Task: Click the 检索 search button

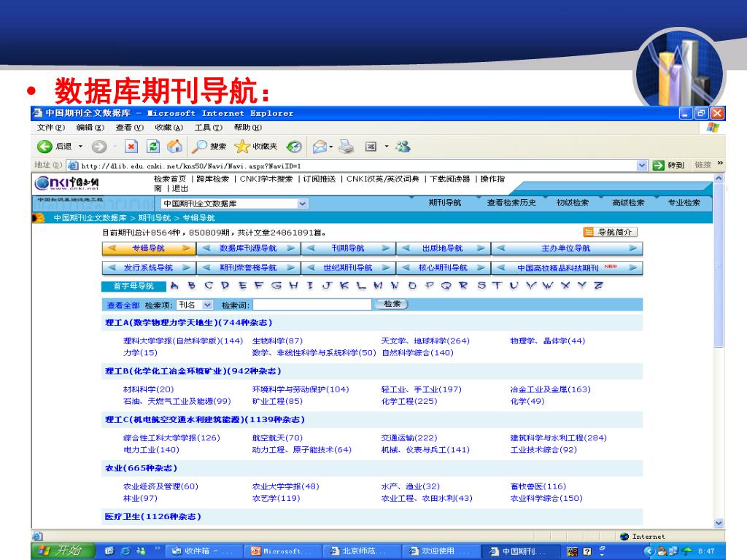Action: pyautogui.click(x=392, y=304)
